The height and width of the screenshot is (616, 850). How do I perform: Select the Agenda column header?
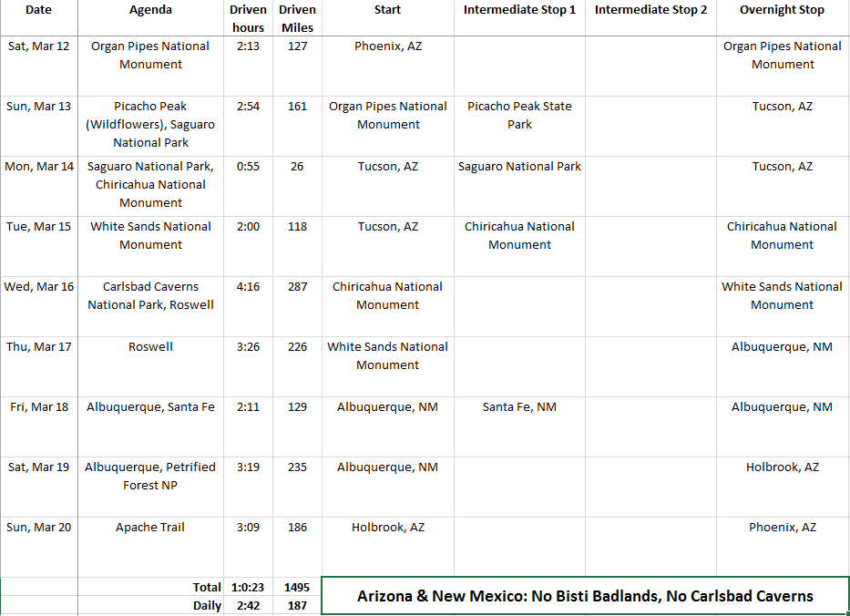point(150,10)
